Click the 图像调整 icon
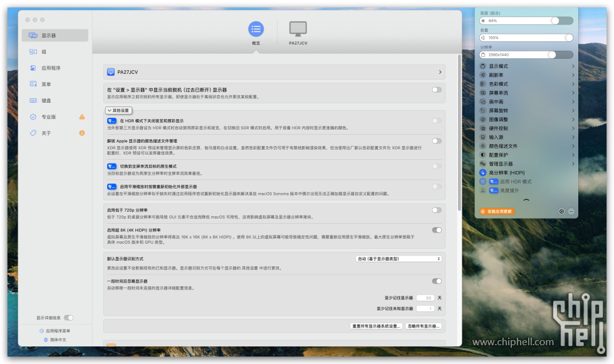The image size is (614, 364). 483,120
